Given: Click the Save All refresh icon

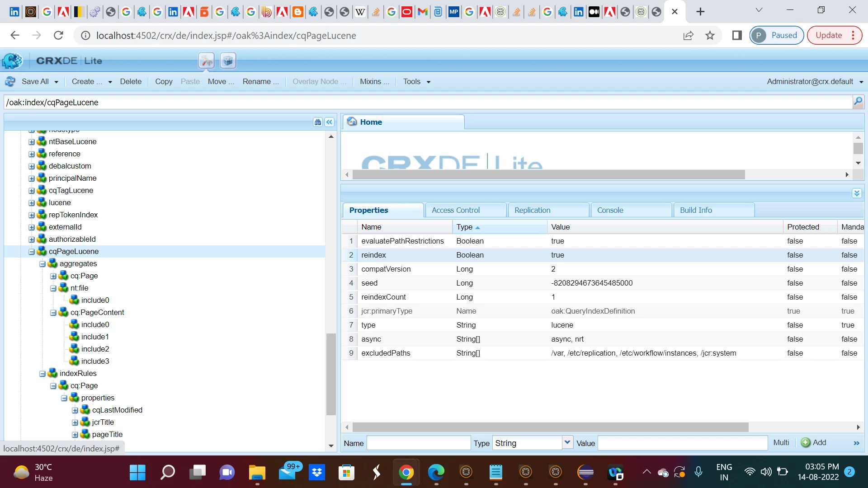Looking at the screenshot, I should 10,82.
